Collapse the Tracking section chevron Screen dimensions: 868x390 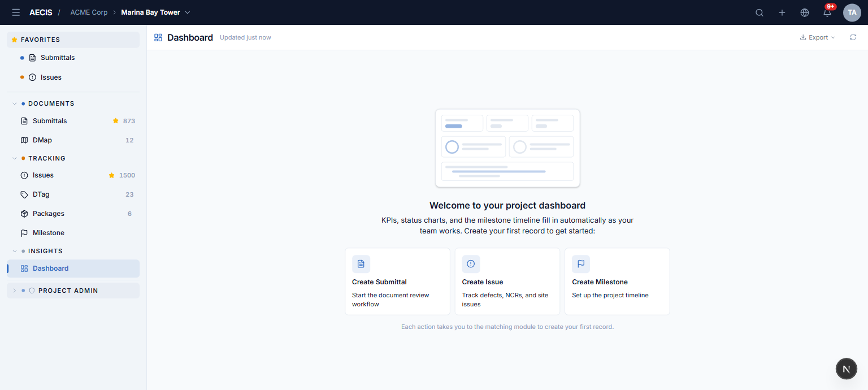pyautogui.click(x=15, y=158)
